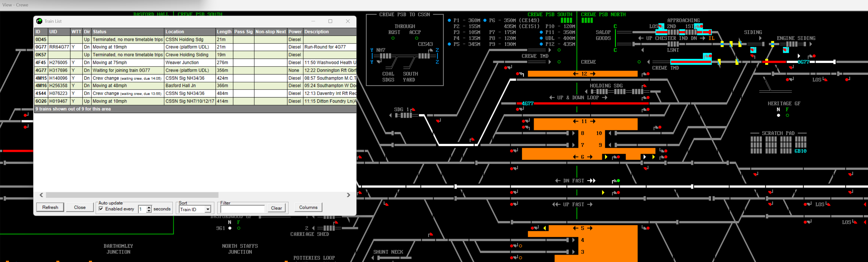
Task: Click the HOLDING SDG label
Action: (x=606, y=86)
